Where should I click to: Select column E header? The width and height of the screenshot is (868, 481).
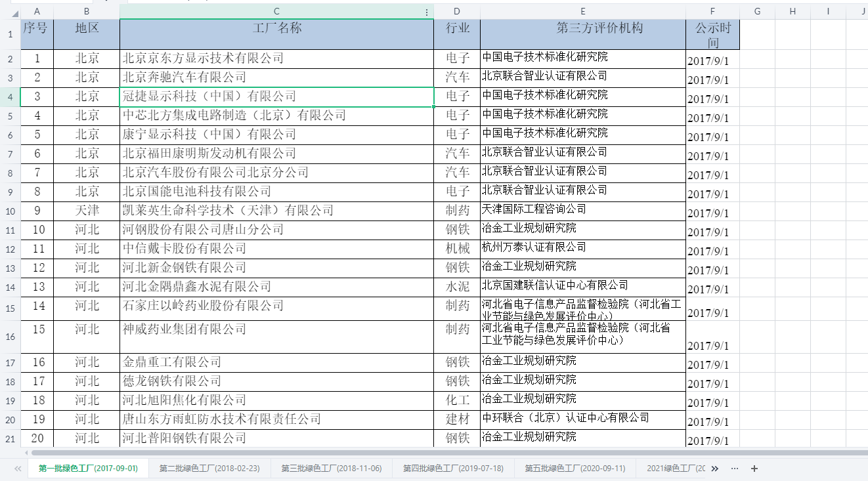[583, 11]
